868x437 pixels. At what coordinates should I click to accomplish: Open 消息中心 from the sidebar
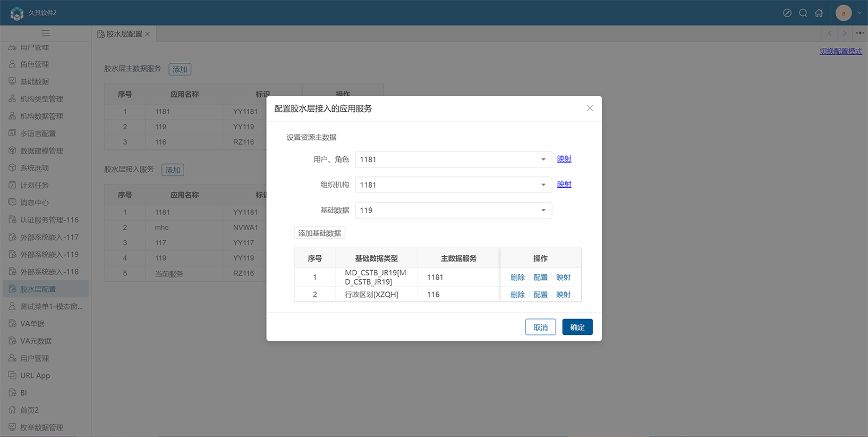(35, 203)
